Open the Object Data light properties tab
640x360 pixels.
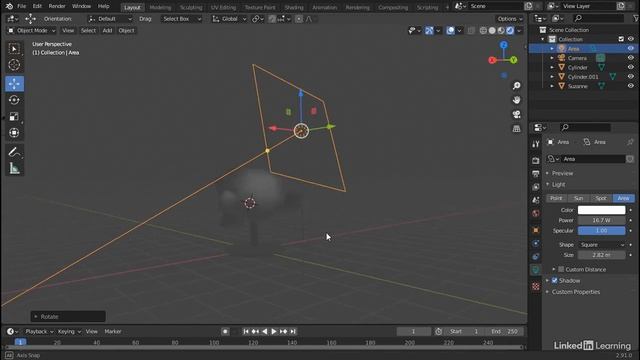click(536, 269)
